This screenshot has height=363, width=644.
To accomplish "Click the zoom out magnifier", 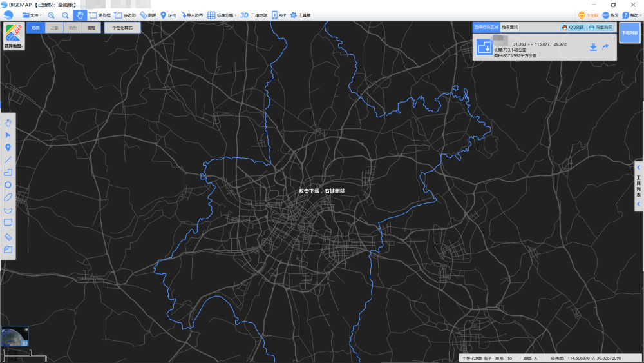I will click(65, 15).
